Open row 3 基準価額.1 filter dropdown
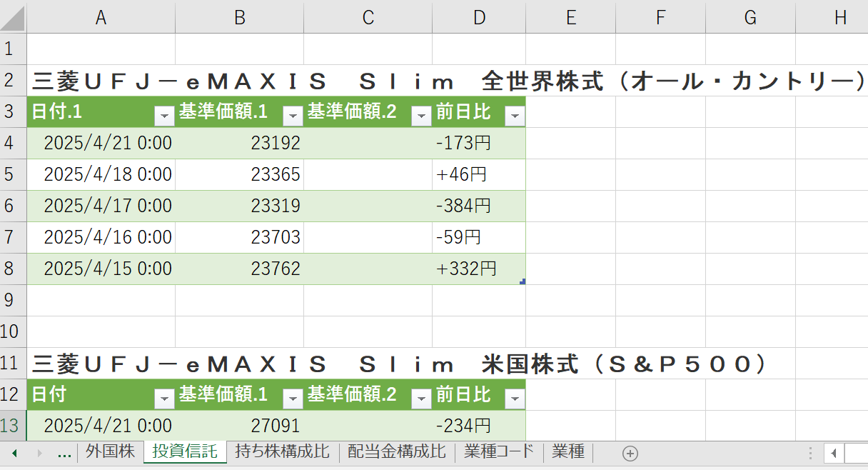Image resolution: width=868 pixels, height=470 pixels. [x=293, y=116]
